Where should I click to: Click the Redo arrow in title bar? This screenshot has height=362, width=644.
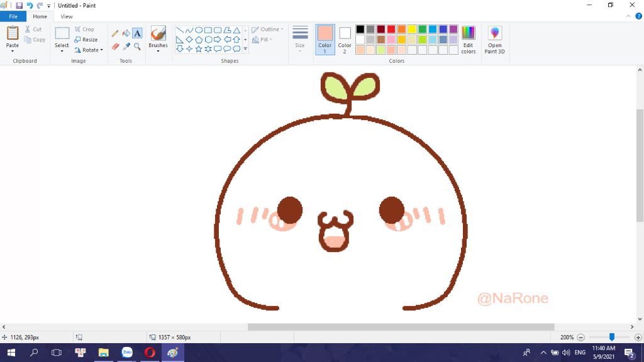coord(40,6)
